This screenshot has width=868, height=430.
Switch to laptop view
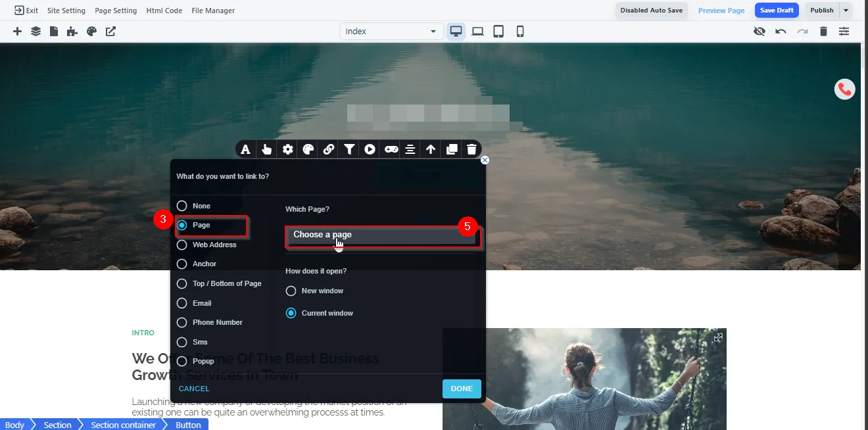point(477,31)
